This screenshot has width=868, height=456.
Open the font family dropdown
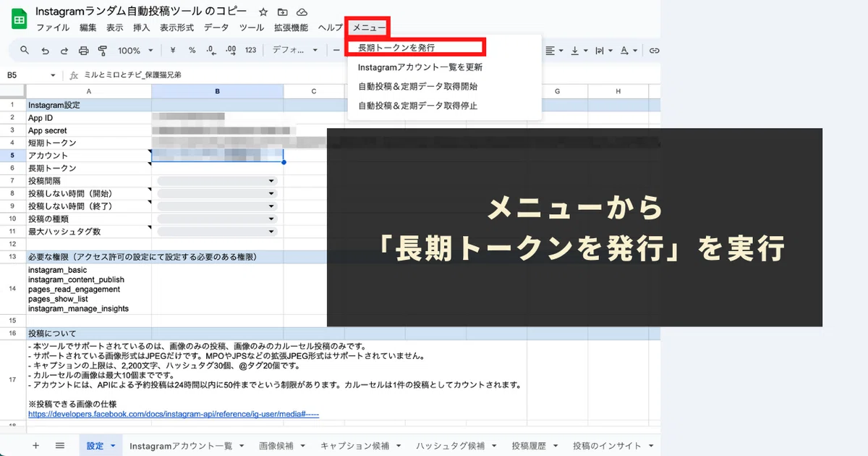[294, 51]
